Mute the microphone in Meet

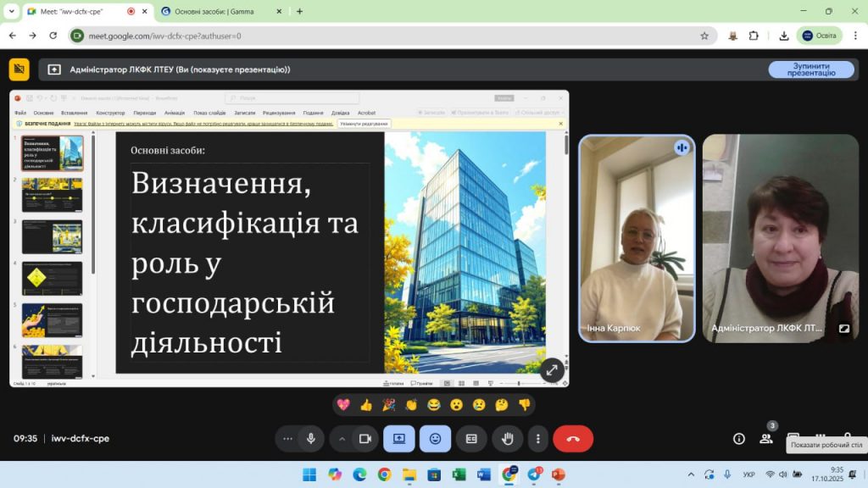click(x=311, y=439)
